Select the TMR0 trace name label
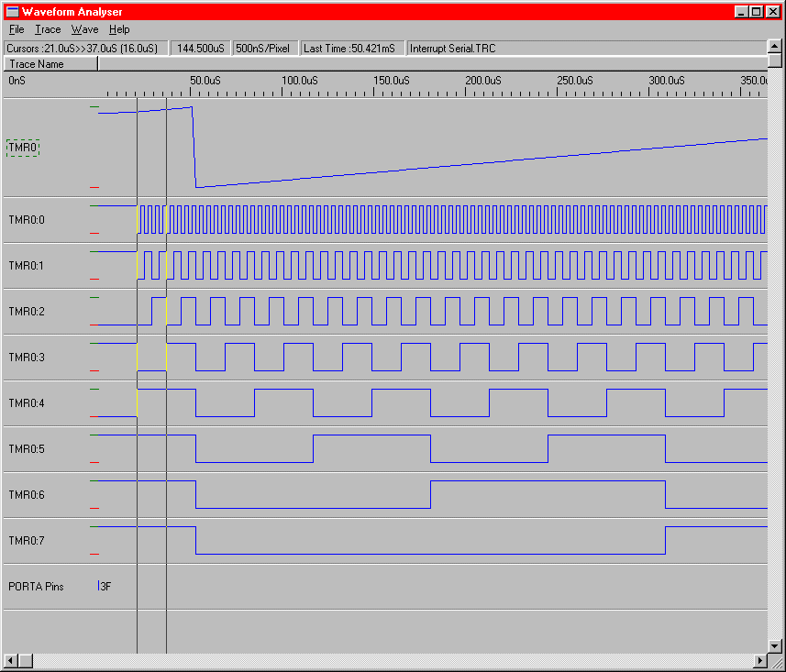 (x=23, y=148)
